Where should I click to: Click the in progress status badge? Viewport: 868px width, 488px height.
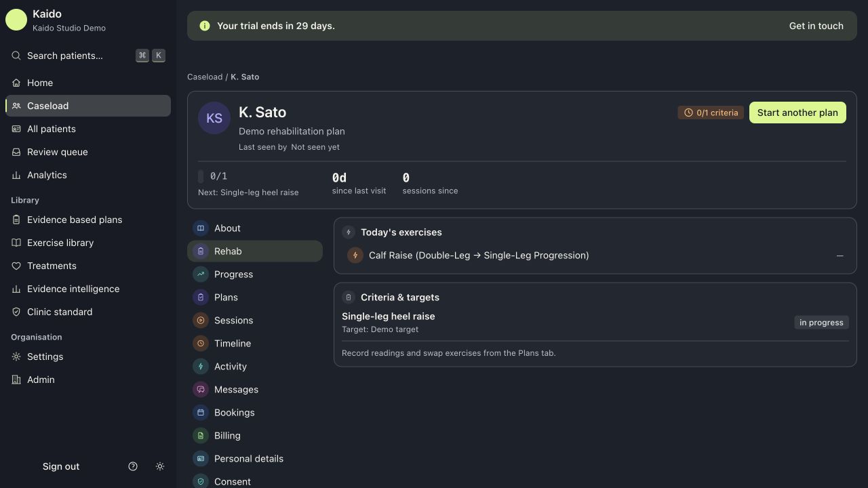click(821, 323)
